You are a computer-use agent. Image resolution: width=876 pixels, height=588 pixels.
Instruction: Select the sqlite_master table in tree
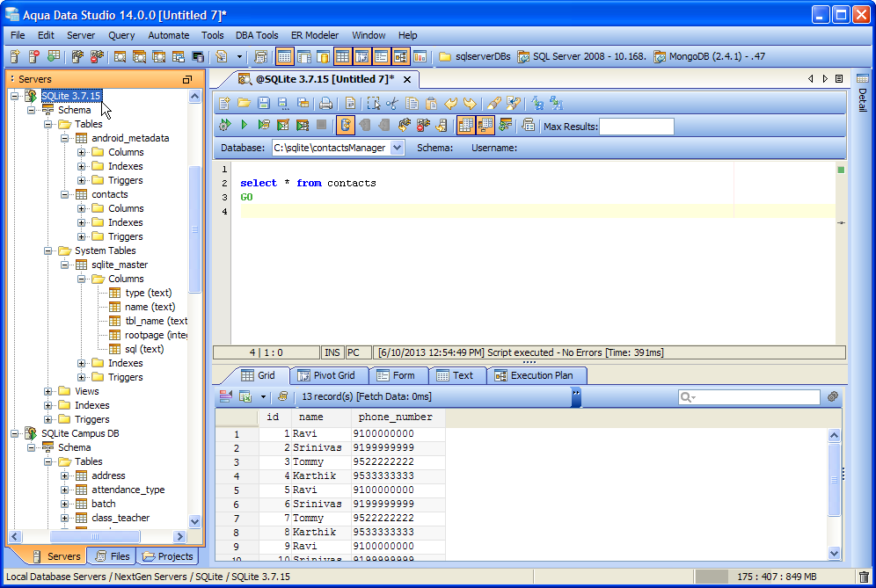pos(120,265)
